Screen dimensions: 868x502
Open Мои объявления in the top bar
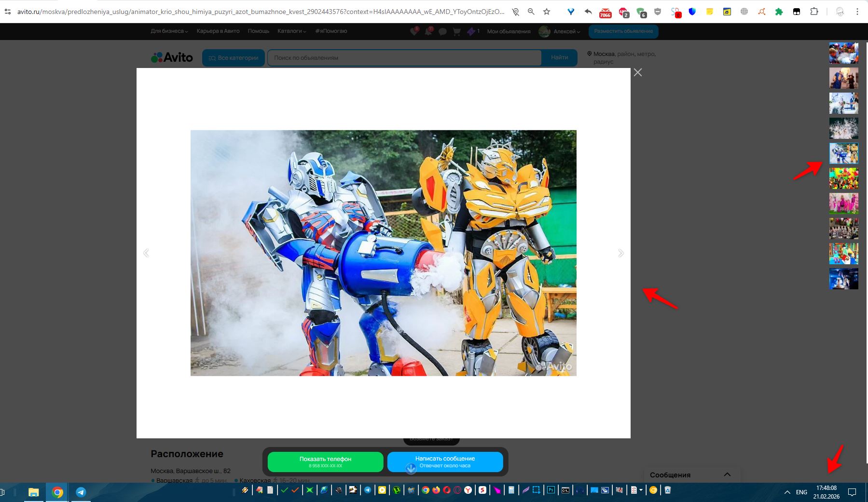pos(509,31)
